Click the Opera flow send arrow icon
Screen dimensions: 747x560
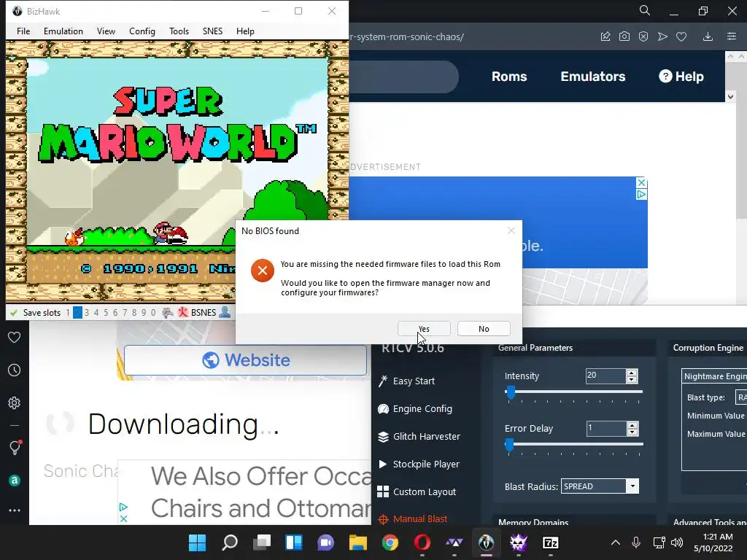(x=662, y=36)
